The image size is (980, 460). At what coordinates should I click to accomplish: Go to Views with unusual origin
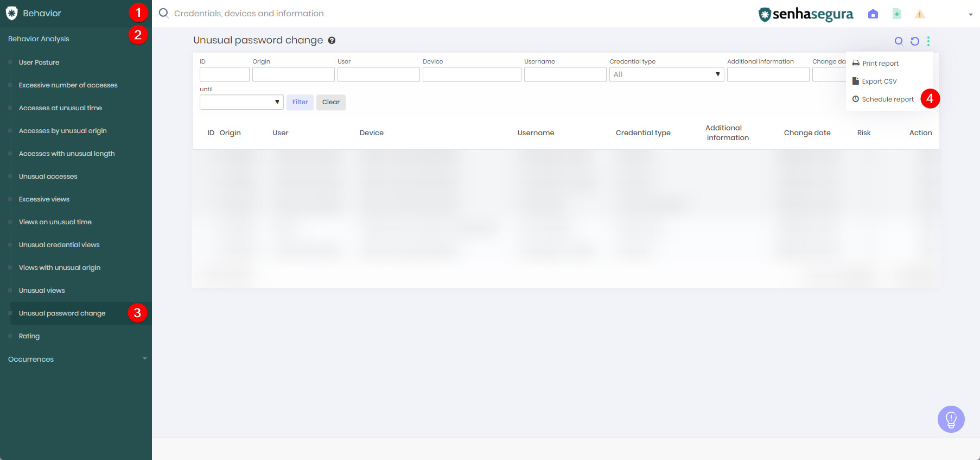coord(60,268)
